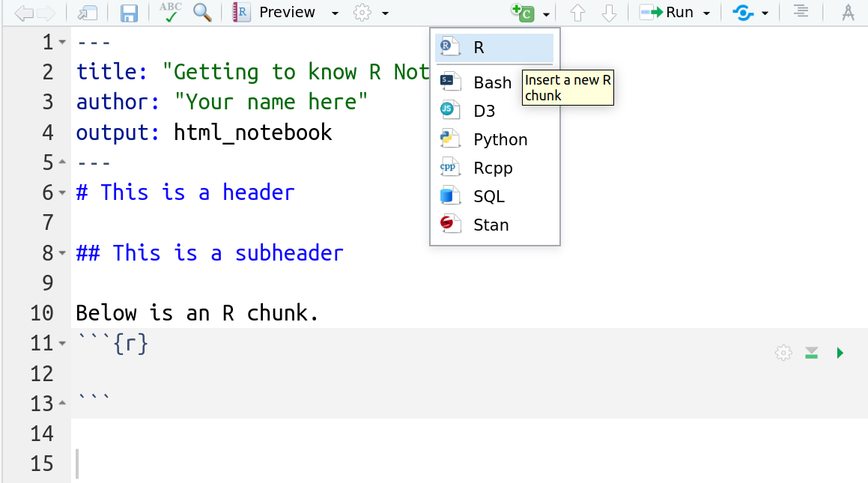Collapse the subheader section at line 8

[62, 253]
